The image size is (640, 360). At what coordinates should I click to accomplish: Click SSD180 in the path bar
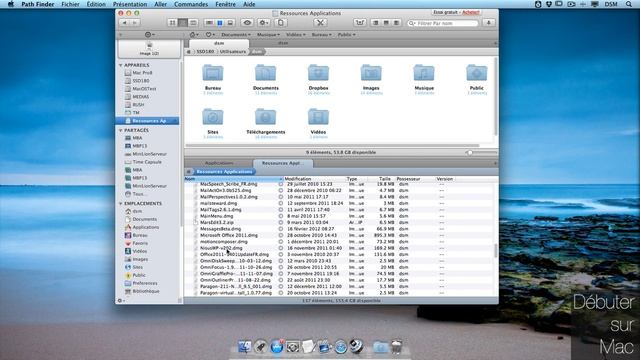[205, 52]
